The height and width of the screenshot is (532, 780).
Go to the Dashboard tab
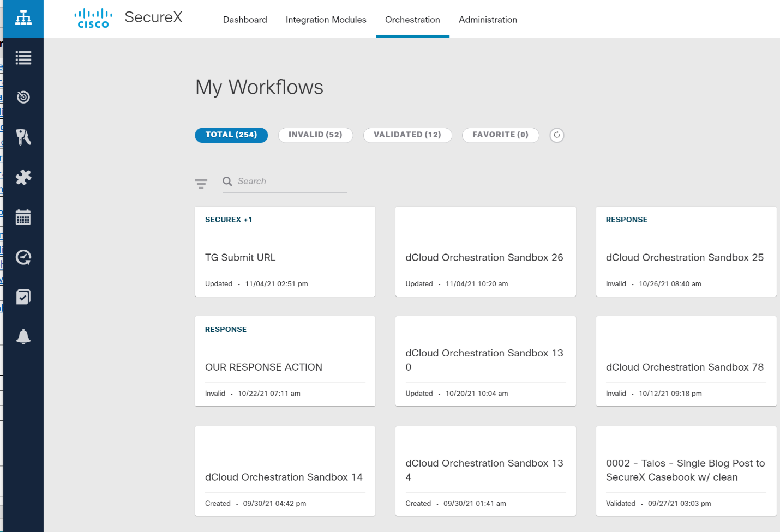point(245,20)
